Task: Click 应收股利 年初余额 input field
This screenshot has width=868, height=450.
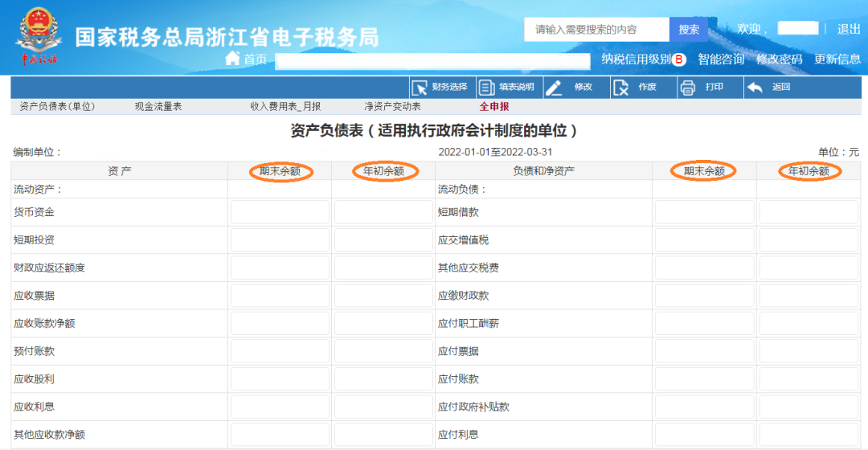Action: (x=383, y=379)
